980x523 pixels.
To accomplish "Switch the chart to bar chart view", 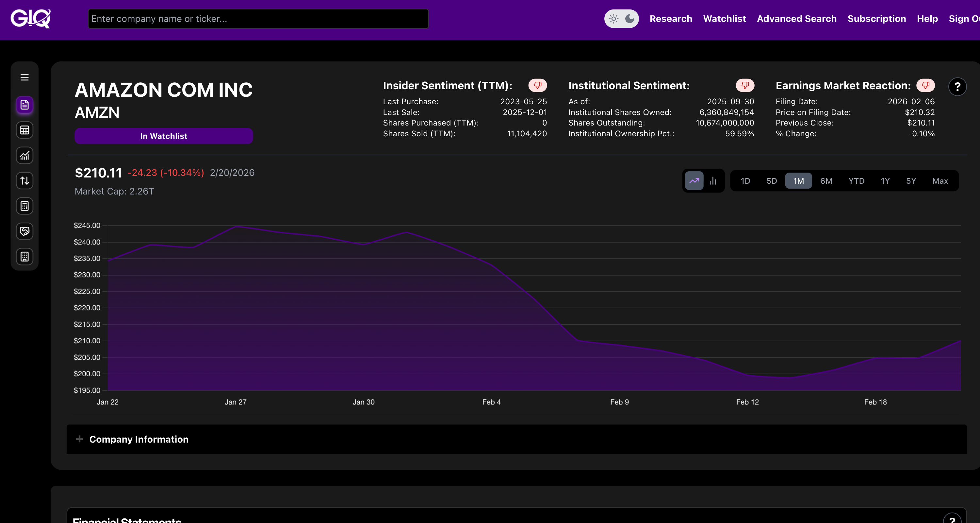I will click(x=713, y=180).
